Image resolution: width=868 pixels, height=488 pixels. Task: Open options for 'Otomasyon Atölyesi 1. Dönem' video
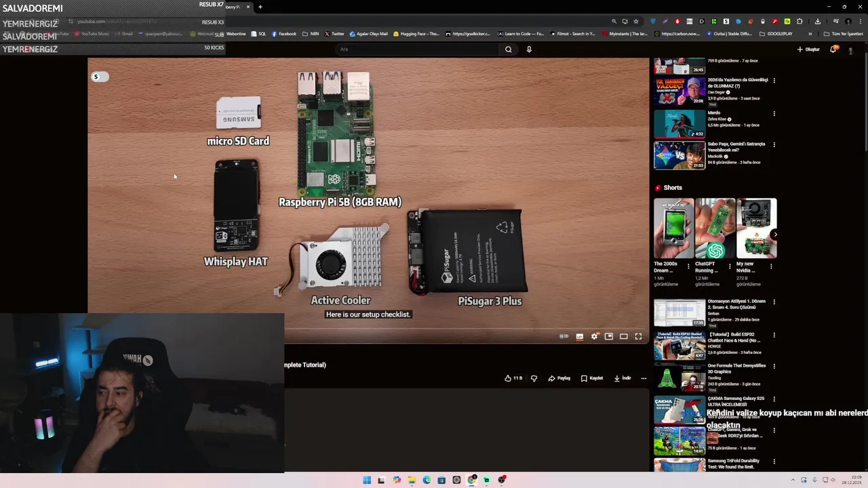pos(774,302)
